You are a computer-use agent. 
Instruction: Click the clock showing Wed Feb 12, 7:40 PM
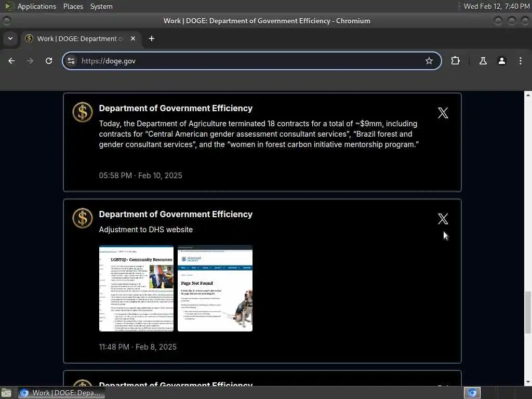pyautogui.click(x=497, y=6)
